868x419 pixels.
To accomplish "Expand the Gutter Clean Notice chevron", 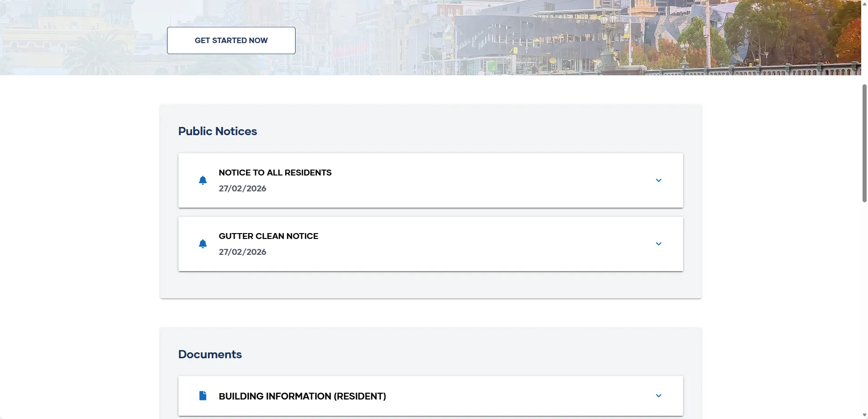I will (x=659, y=244).
